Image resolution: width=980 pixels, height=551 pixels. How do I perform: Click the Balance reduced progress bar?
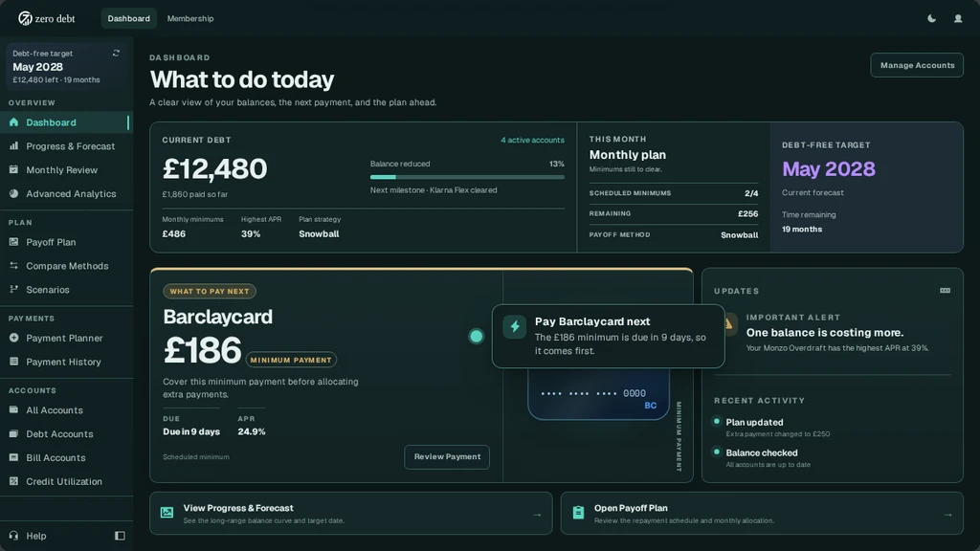[x=467, y=177]
